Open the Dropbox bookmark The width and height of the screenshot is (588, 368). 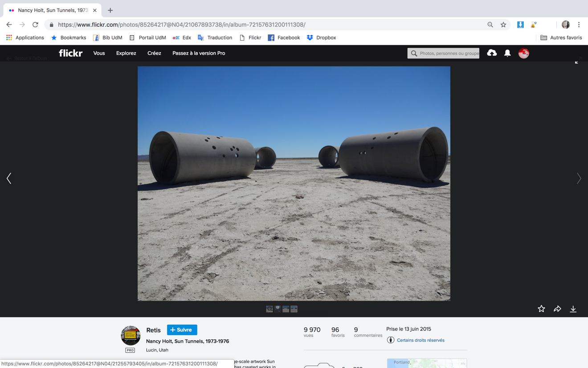pos(321,38)
